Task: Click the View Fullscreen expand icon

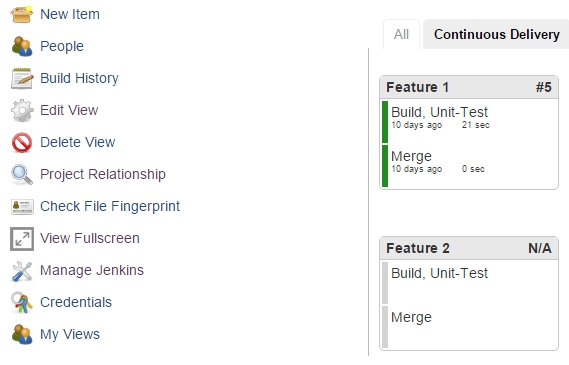Action: [22, 239]
